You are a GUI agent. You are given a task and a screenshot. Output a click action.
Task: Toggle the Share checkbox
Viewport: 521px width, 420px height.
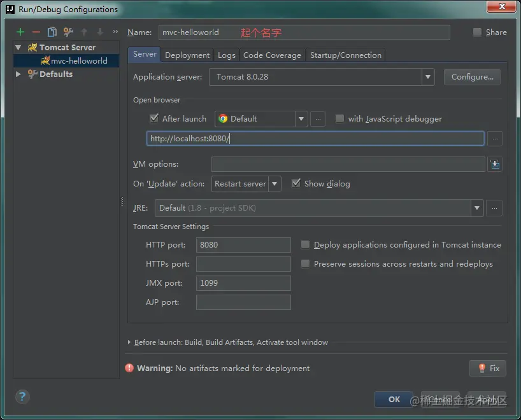477,32
